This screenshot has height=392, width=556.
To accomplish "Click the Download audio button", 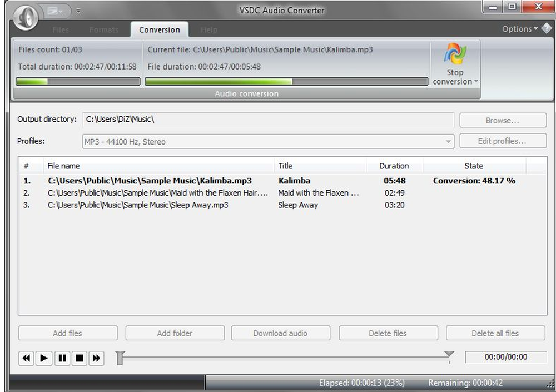I will tap(280, 333).
